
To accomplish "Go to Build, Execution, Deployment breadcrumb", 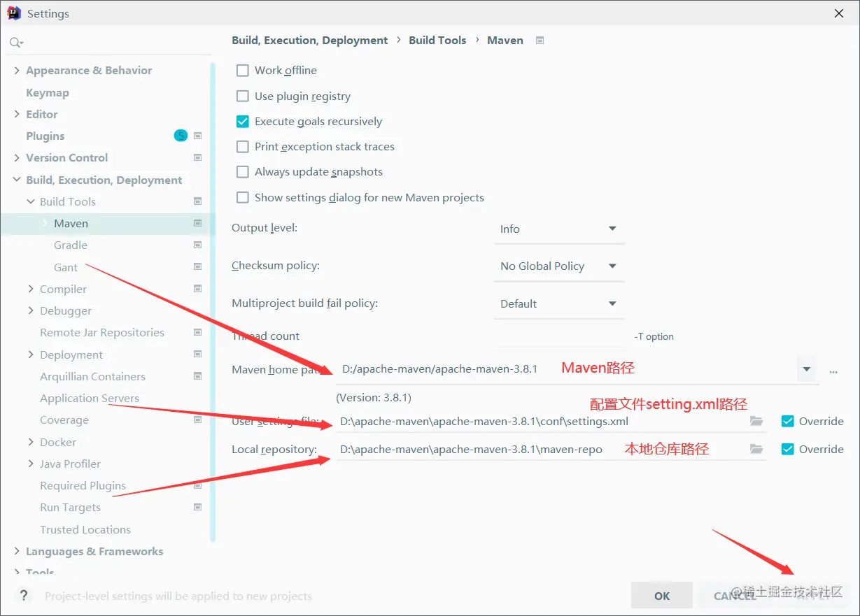I will click(x=310, y=41).
